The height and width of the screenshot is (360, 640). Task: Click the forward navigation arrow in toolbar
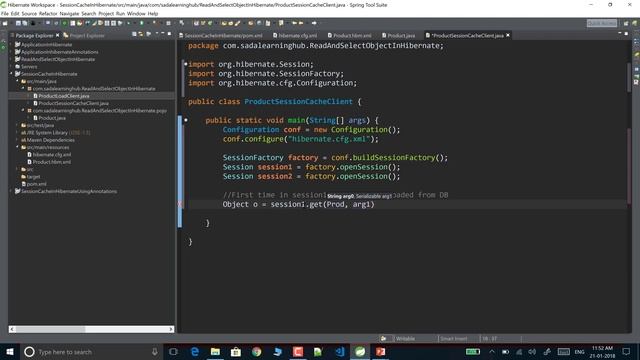314,23
